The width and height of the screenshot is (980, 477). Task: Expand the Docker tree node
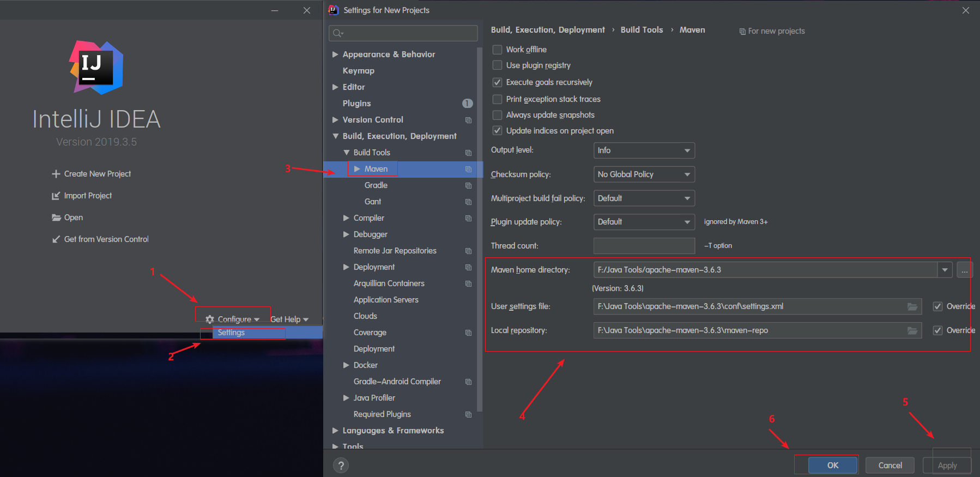tap(346, 365)
